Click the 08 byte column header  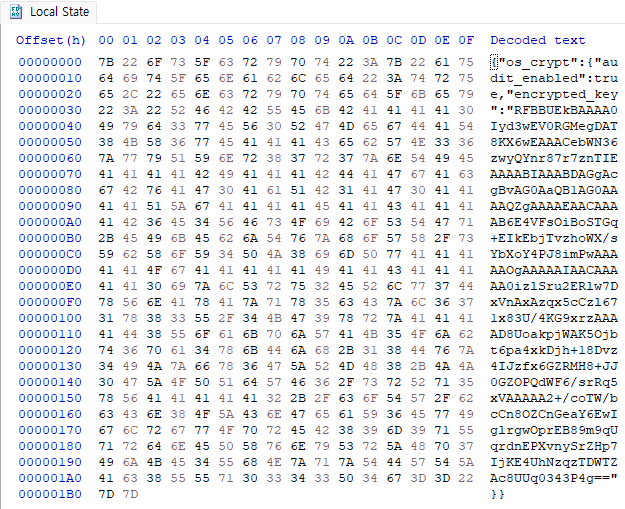pyautogui.click(x=298, y=40)
